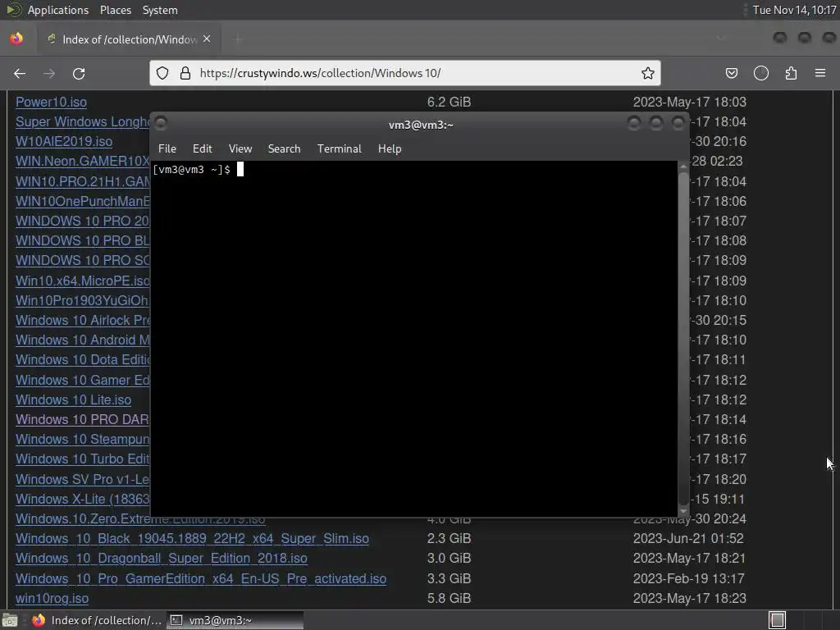Open the terminal View menu
The height and width of the screenshot is (630, 840).
pos(240,149)
